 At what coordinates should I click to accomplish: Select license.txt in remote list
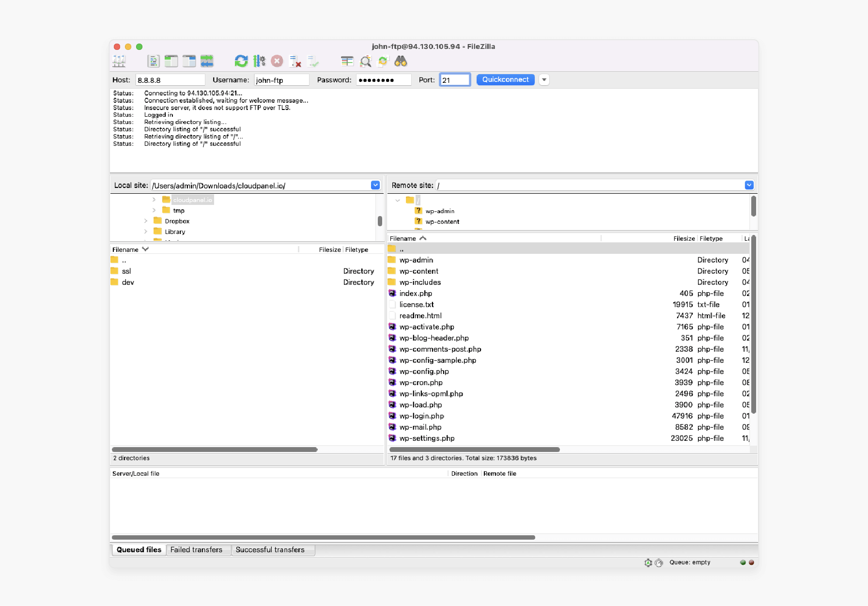pos(569,305)
